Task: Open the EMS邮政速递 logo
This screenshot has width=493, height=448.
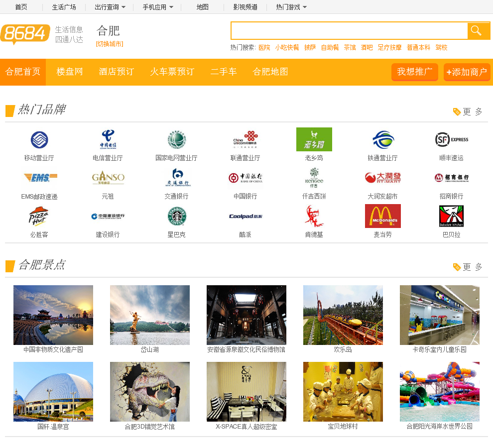Action: (39, 178)
